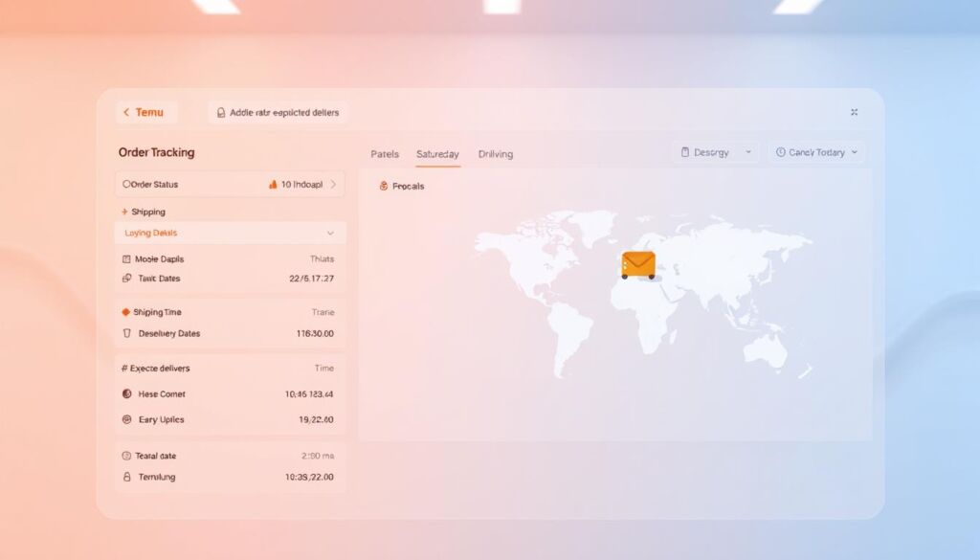
Task: Open the Cancly Todary dropdown
Action: [816, 151]
